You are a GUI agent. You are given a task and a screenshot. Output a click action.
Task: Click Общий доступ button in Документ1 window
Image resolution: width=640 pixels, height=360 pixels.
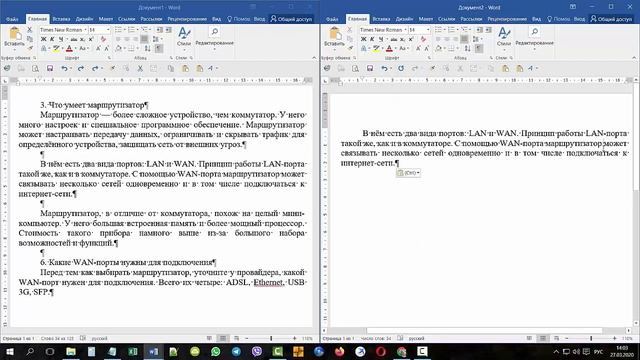click(x=291, y=19)
